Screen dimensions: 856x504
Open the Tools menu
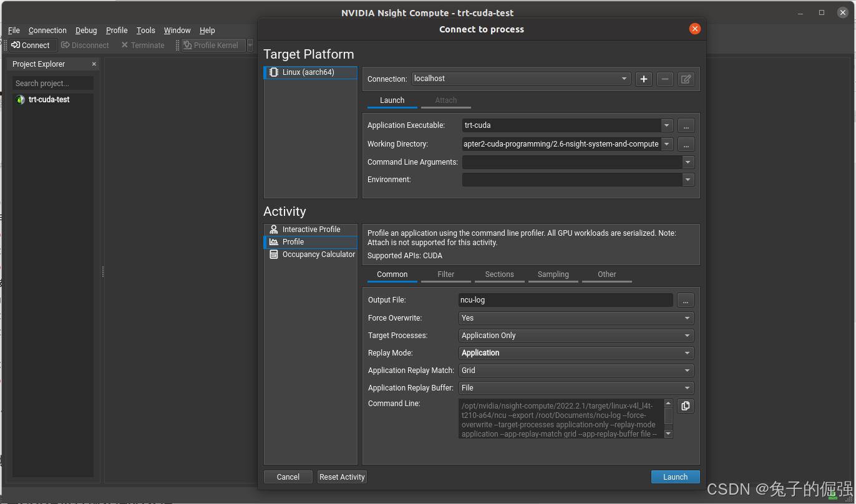(146, 30)
